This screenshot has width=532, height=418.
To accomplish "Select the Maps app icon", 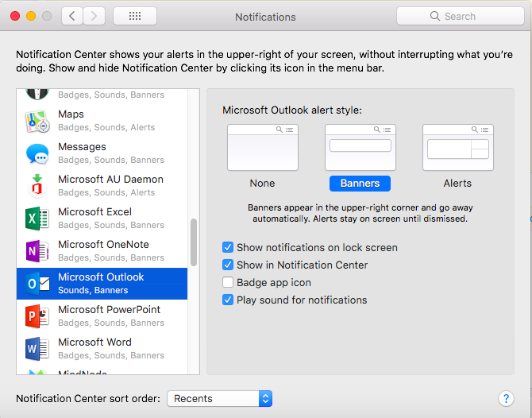I will (x=37, y=121).
